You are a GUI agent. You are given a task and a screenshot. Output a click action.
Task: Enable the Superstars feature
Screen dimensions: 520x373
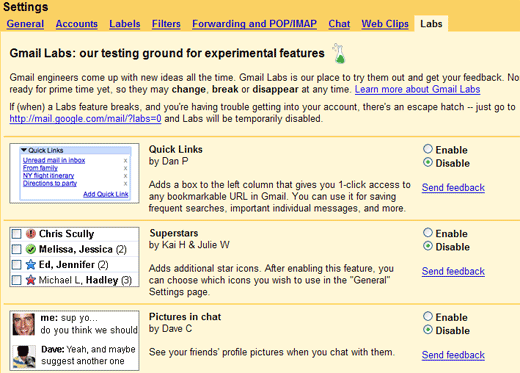428,233
